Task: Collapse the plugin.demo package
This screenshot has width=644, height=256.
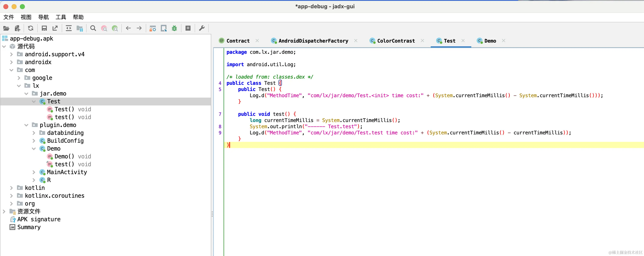Action: (26, 125)
